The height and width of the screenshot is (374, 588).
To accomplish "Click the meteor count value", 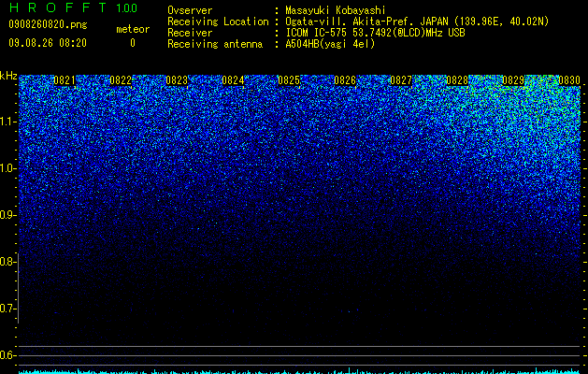I will [133, 43].
